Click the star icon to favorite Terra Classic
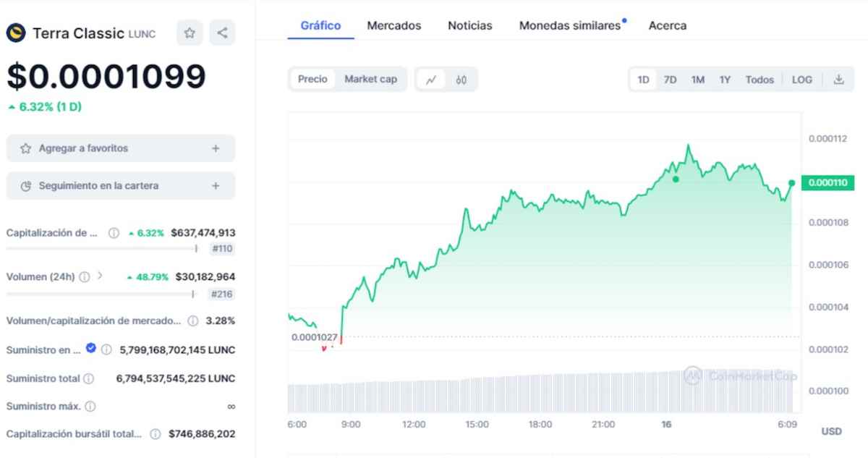This screenshot has width=868, height=458. (x=190, y=33)
